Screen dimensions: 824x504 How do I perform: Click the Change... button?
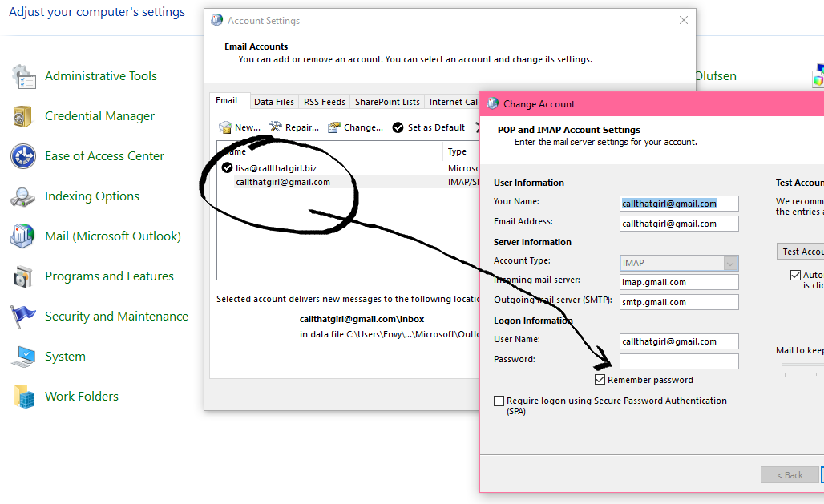(356, 127)
